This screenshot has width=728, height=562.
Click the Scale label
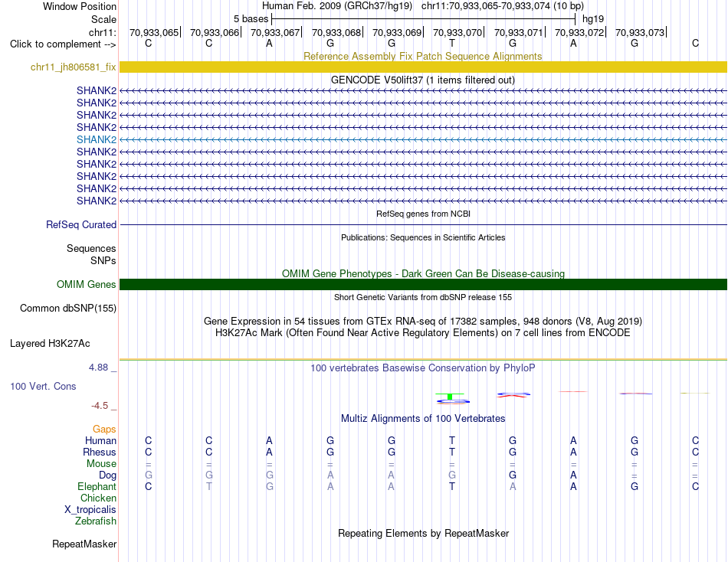coord(103,19)
